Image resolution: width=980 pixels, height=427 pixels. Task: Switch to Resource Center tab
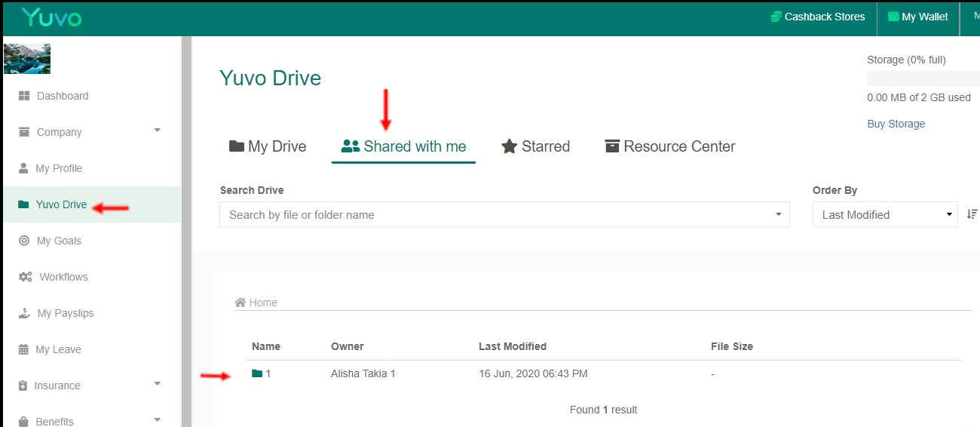coord(670,146)
